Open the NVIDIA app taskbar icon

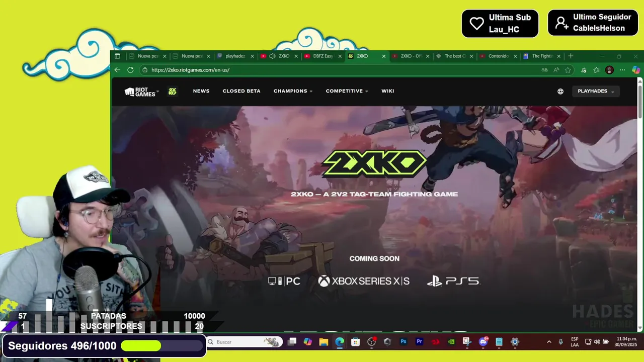point(451,342)
